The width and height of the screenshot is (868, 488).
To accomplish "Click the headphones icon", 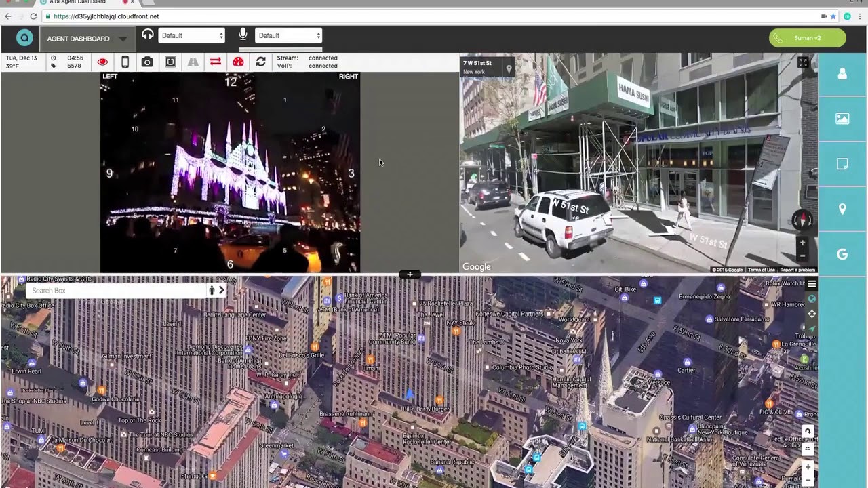I will [147, 35].
